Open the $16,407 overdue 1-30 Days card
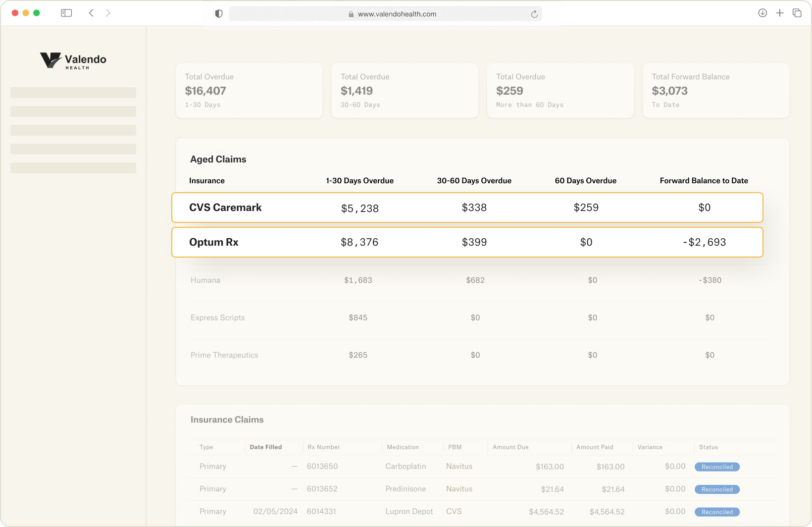Screen dimensions: 812x527 [x=249, y=91]
